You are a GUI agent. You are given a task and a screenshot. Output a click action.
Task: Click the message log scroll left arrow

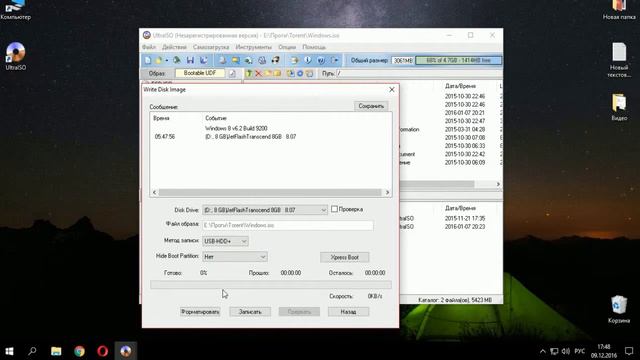[x=154, y=192]
